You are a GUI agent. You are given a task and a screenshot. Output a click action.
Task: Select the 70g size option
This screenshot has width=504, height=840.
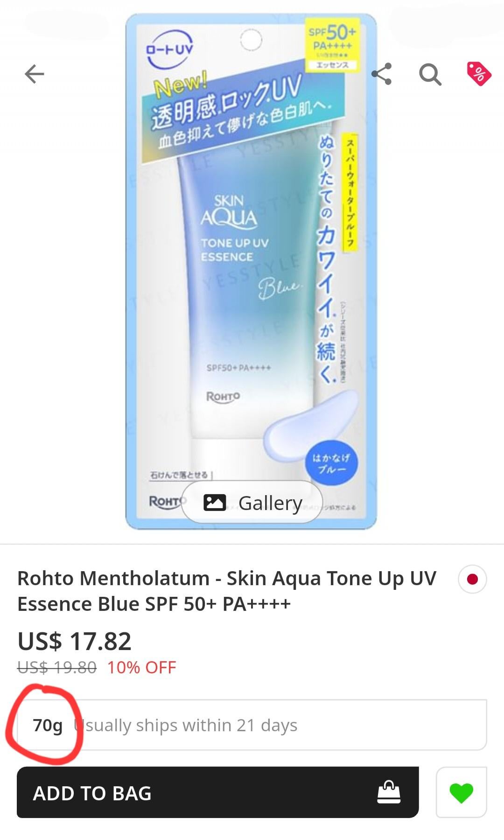click(48, 725)
